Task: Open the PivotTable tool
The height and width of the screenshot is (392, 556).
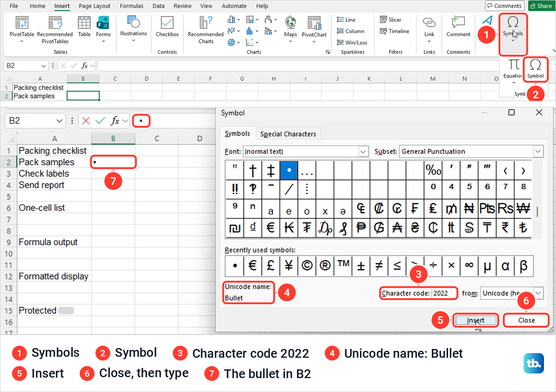Action: [x=22, y=30]
